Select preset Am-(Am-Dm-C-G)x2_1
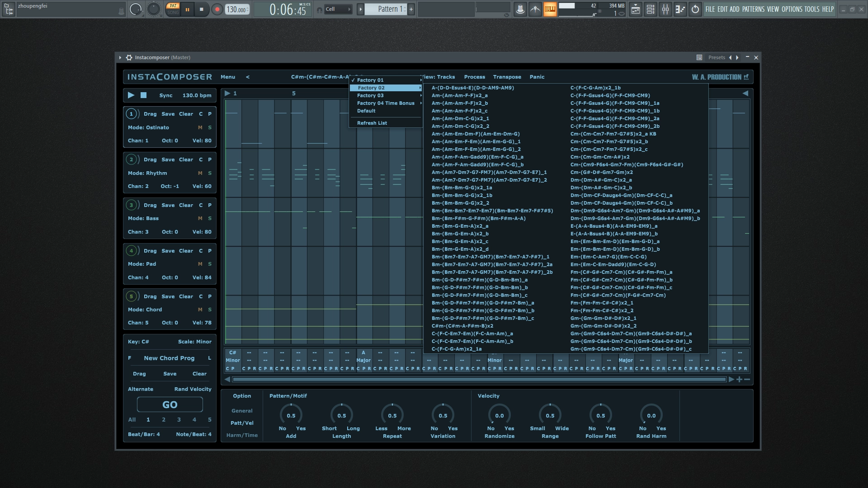This screenshot has height=488, width=868. (x=460, y=118)
